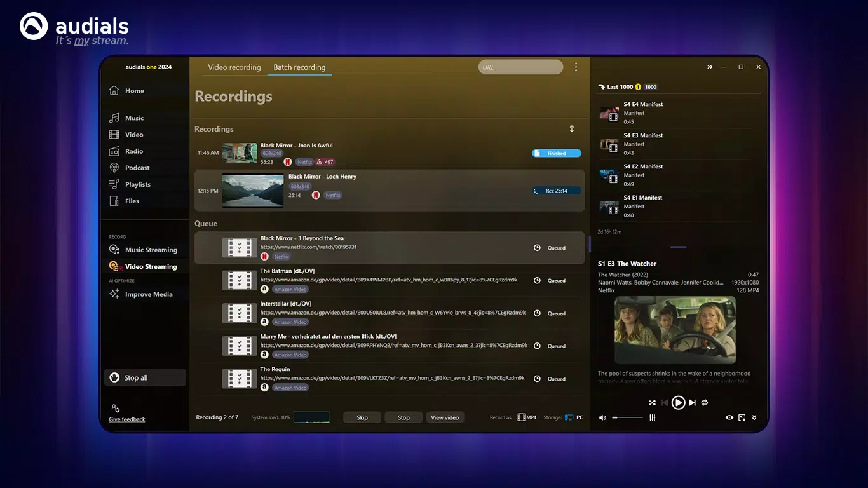This screenshot has height=488, width=868.
Task: Select queued Black Mirror Beyond the Sea
Action: (389, 248)
